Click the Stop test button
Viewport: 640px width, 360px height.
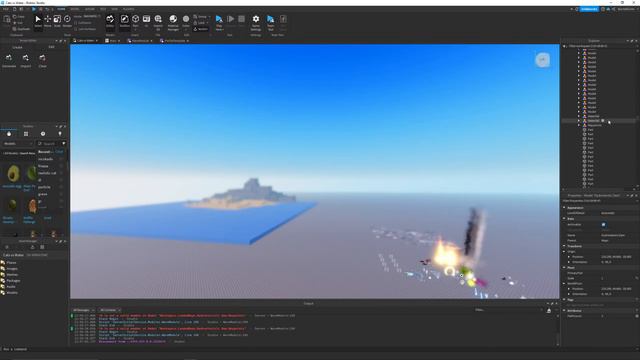click(x=242, y=21)
